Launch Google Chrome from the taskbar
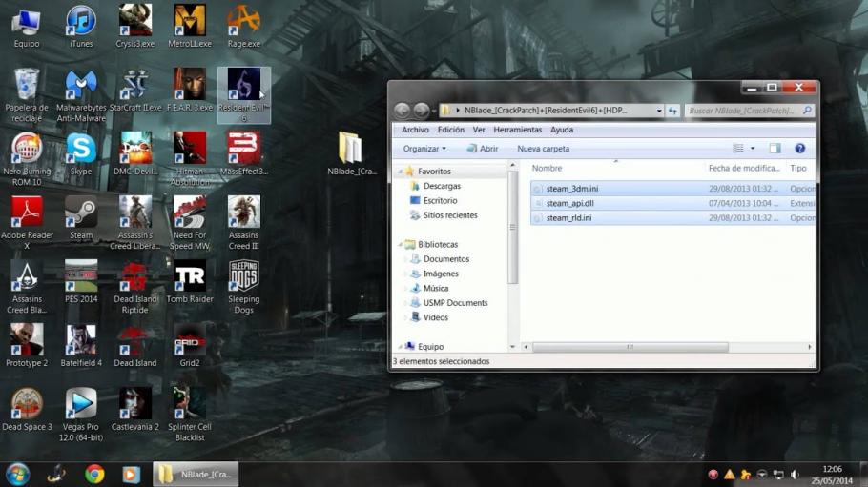 [x=94, y=475]
